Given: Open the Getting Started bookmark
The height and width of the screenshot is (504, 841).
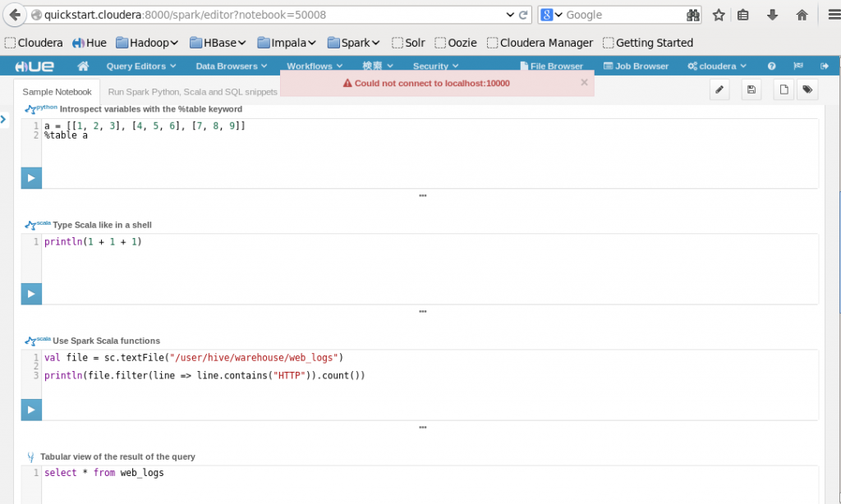Looking at the screenshot, I should pyautogui.click(x=648, y=43).
